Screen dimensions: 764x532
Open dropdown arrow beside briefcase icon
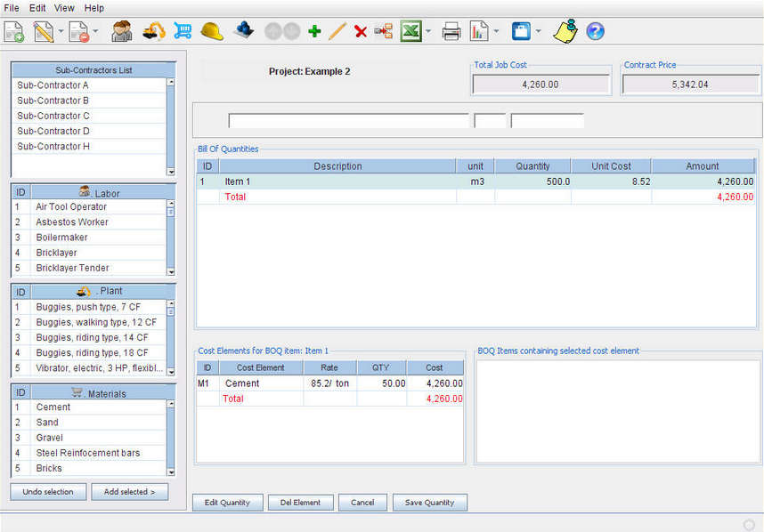[x=538, y=32]
